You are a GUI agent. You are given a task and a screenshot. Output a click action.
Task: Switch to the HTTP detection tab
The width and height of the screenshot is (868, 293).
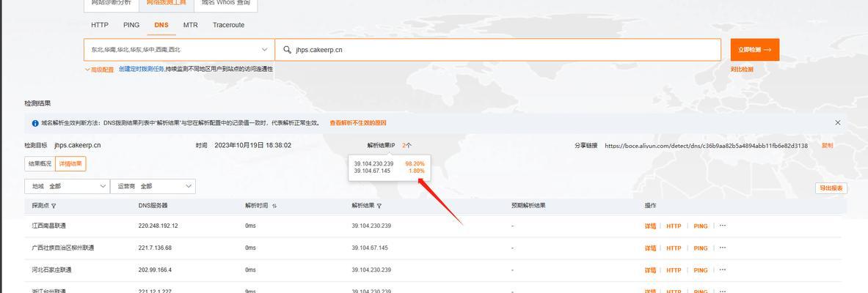click(100, 25)
